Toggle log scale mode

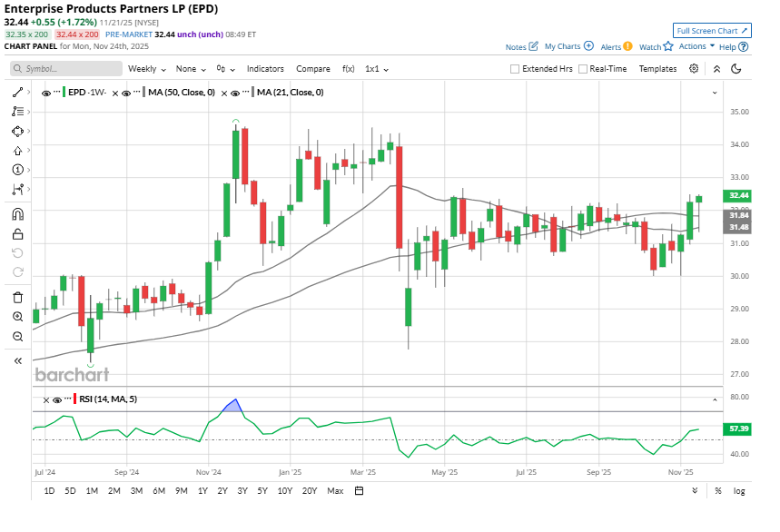[x=739, y=491]
